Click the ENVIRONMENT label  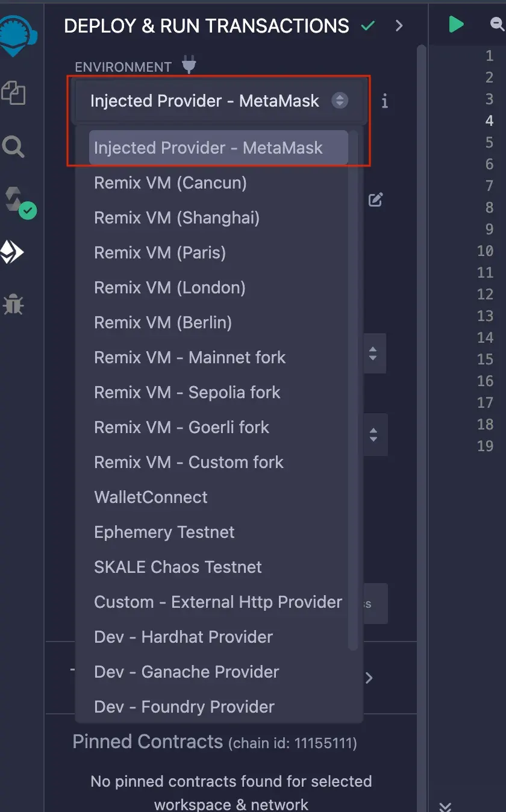click(123, 67)
